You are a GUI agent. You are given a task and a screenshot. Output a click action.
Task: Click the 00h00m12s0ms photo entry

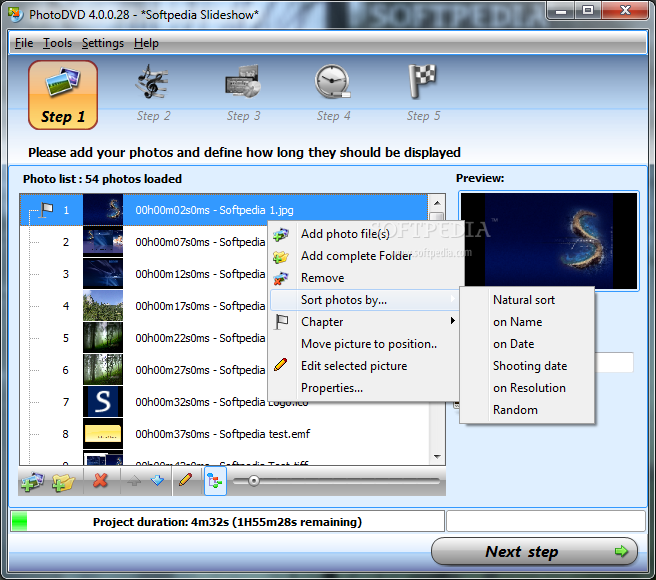(x=200, y=274)
